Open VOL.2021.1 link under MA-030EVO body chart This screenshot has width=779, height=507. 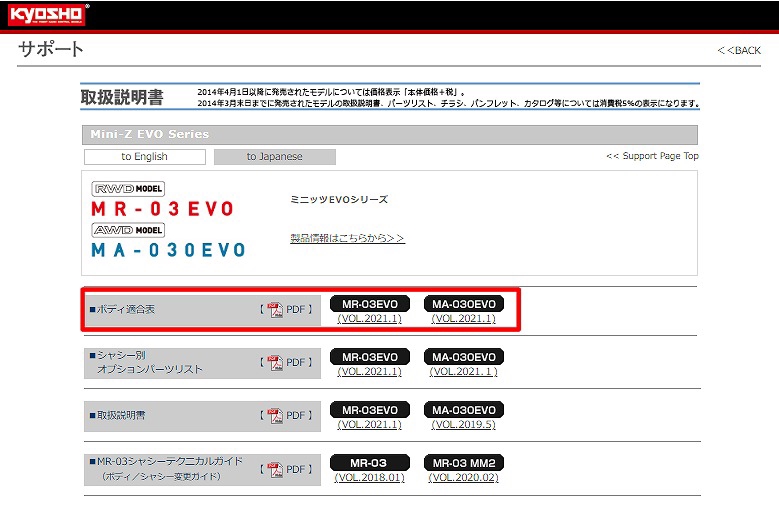tap(464, 318)
